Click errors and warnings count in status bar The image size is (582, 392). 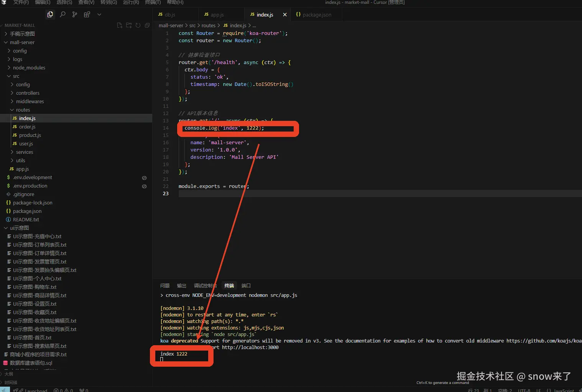click(64, 390)
